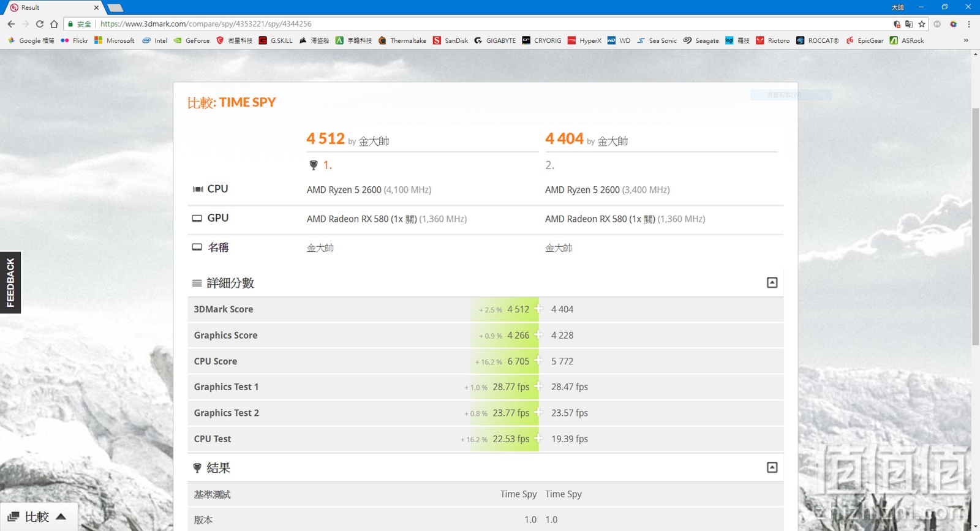
Task: Go back to the previous page
Action: pos(11,24)
